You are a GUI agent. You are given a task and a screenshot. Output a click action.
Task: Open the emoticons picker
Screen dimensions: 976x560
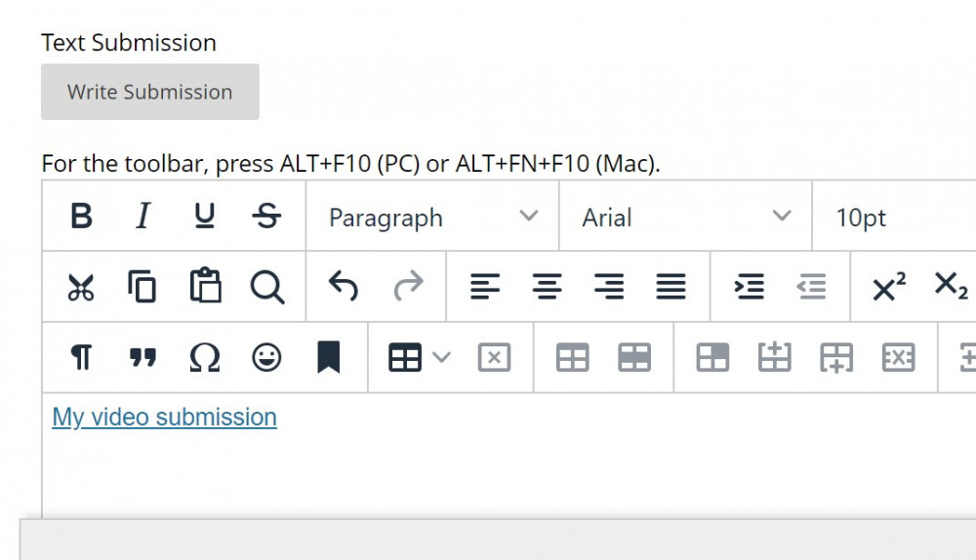(x=266, y=358)
